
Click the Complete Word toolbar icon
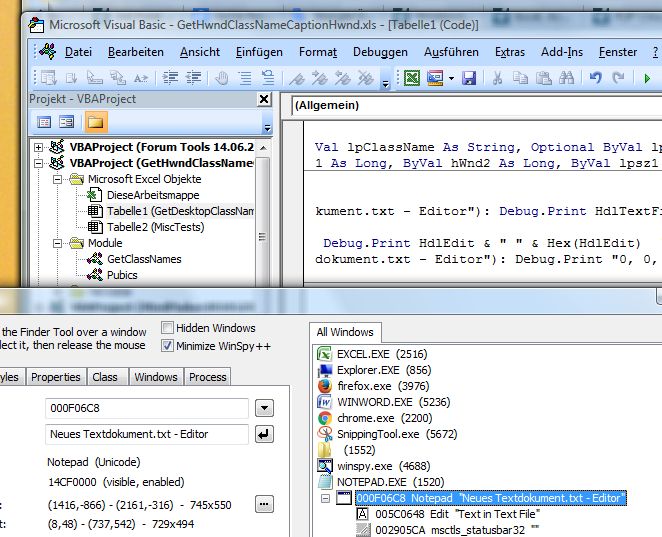click(141, 78)
